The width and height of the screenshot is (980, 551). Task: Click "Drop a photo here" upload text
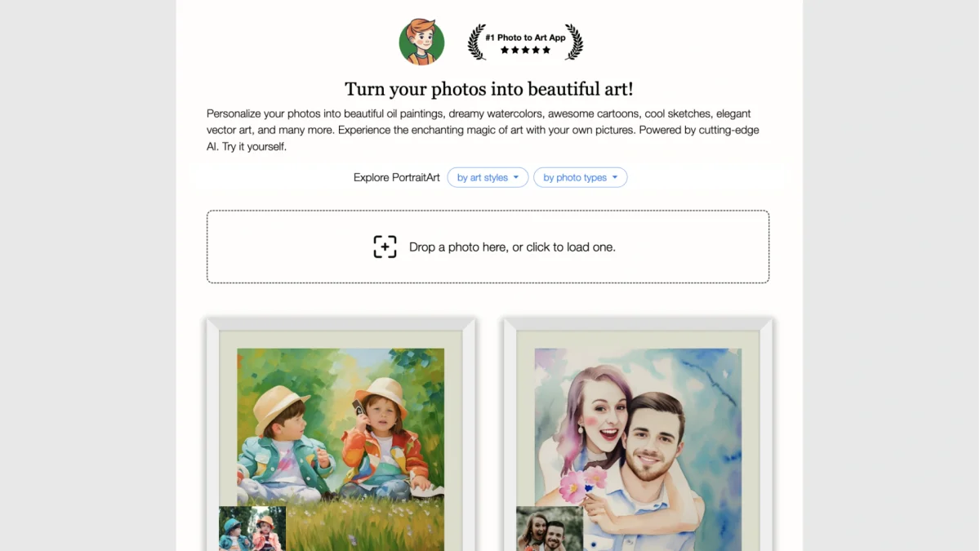point(512,247)
